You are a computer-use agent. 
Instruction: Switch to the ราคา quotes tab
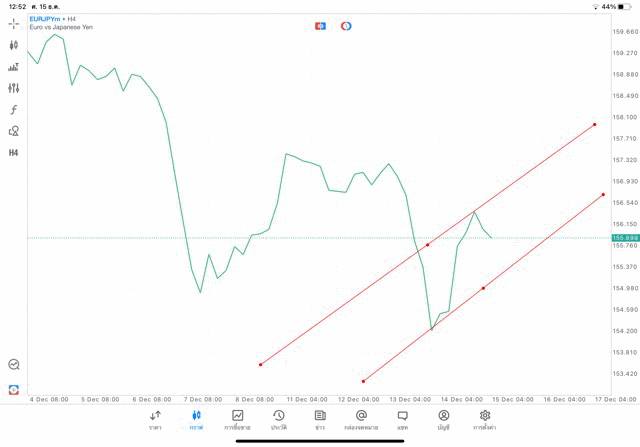coord(155,419)
